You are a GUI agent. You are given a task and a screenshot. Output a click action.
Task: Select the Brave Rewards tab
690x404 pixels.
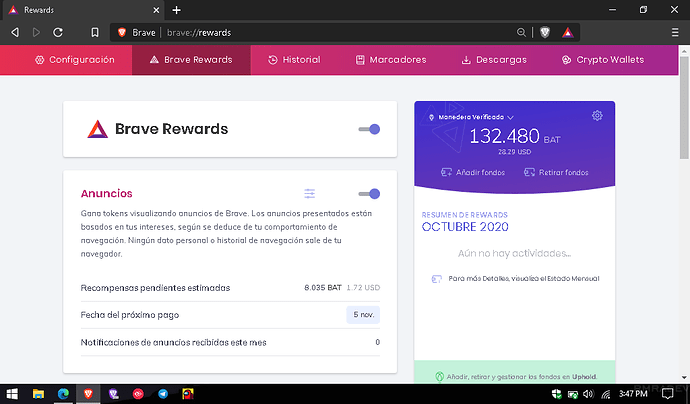click(x=191, y=60)
